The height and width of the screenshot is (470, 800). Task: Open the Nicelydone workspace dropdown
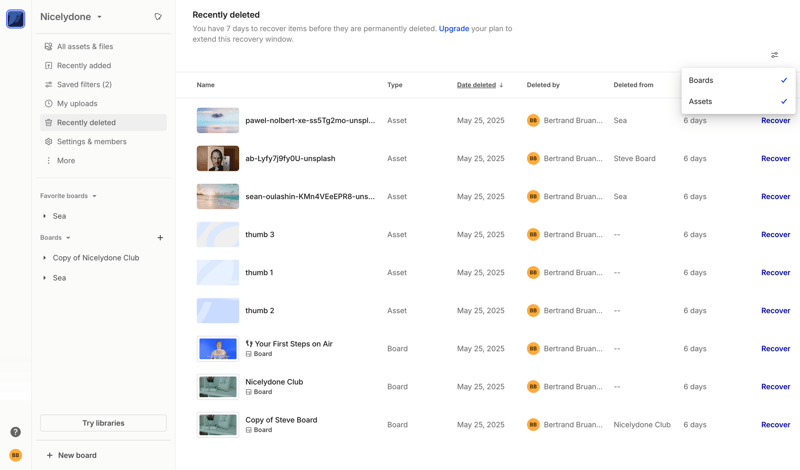[x=71, y=17]
